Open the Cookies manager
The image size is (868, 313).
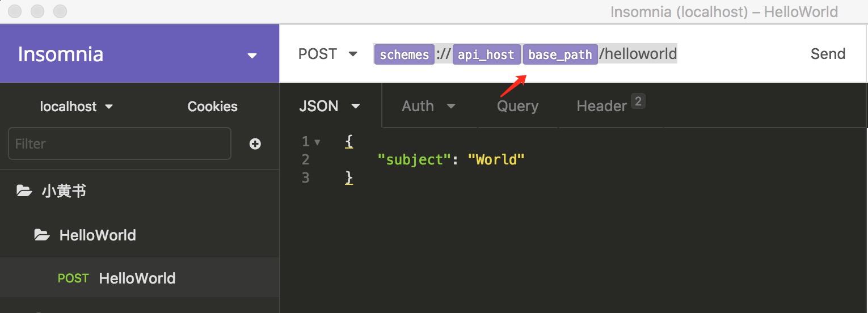point(212,107)
